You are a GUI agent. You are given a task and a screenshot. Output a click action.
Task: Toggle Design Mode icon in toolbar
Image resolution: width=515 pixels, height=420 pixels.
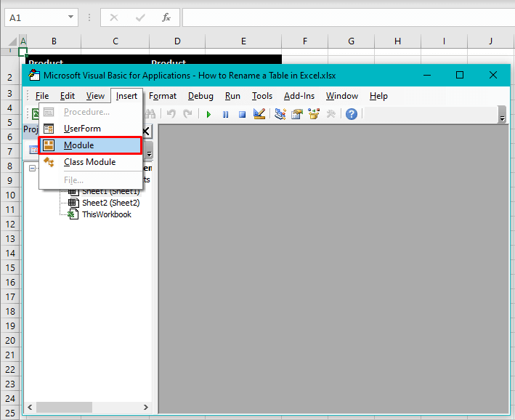[x=259, y=114]
